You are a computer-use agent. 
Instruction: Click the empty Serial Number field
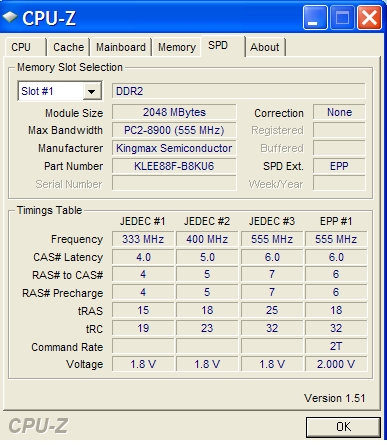[x=174, y=183]
